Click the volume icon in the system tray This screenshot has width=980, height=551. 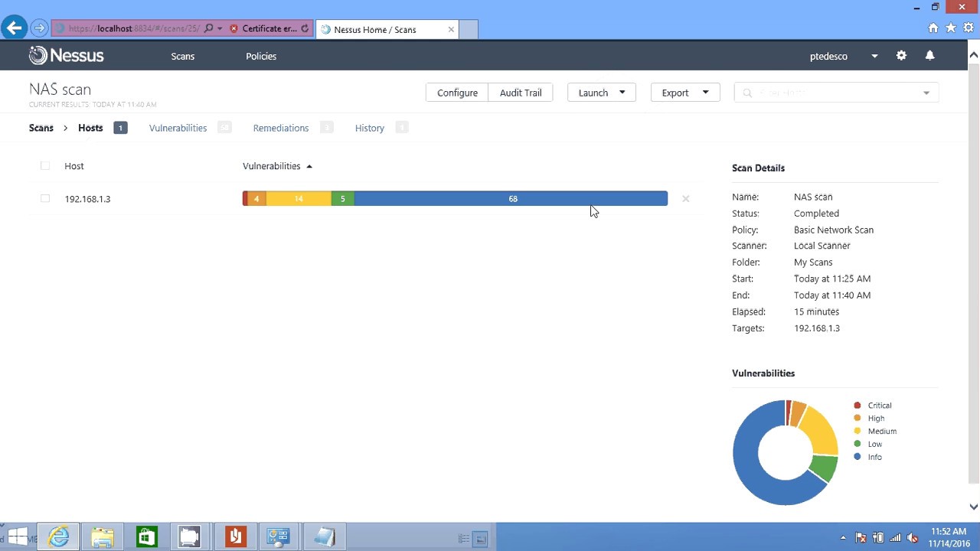point(913,538)
